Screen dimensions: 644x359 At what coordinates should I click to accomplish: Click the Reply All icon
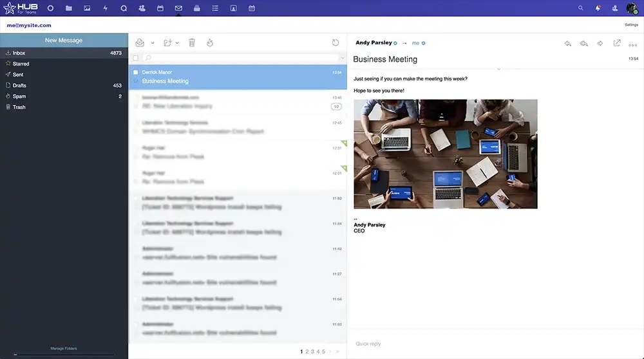pos(583,43)
